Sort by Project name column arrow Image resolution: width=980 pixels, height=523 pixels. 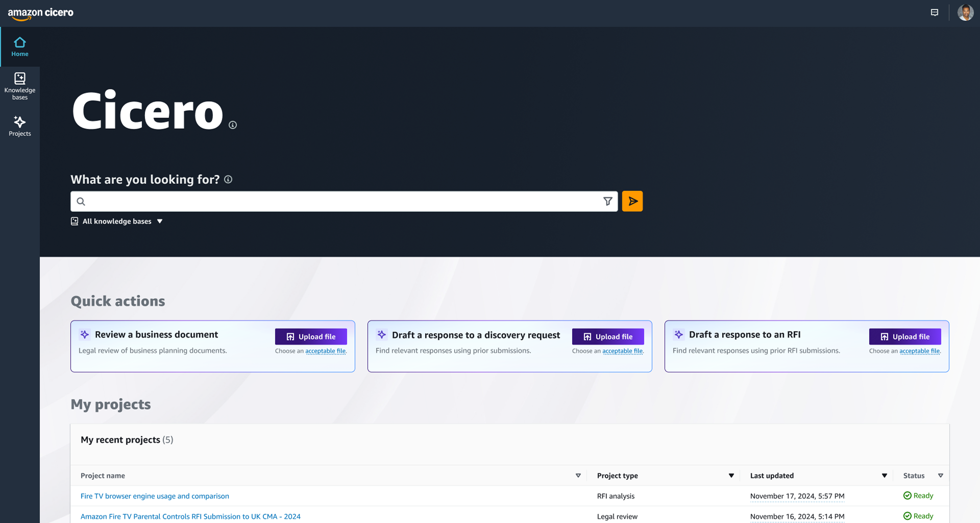click(578, 476)
